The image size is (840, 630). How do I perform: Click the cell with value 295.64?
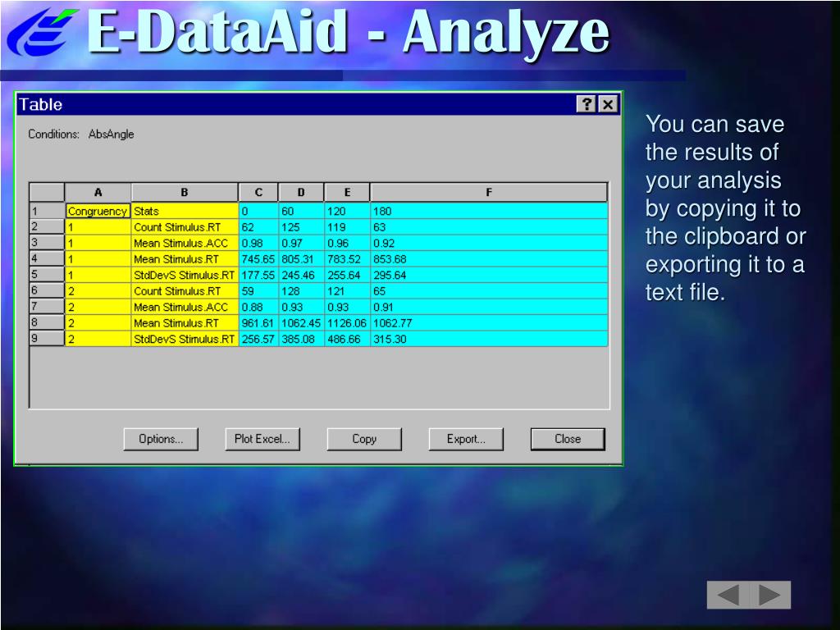pyautogui.click(x=489, y=276)
